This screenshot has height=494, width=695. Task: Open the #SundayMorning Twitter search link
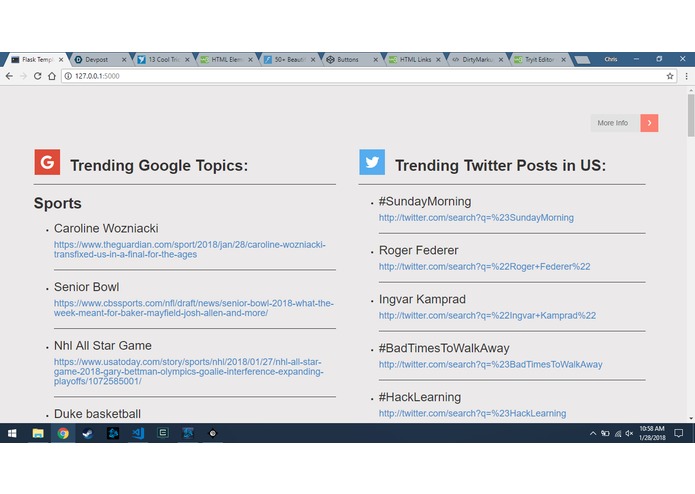[x=476, y=218]
